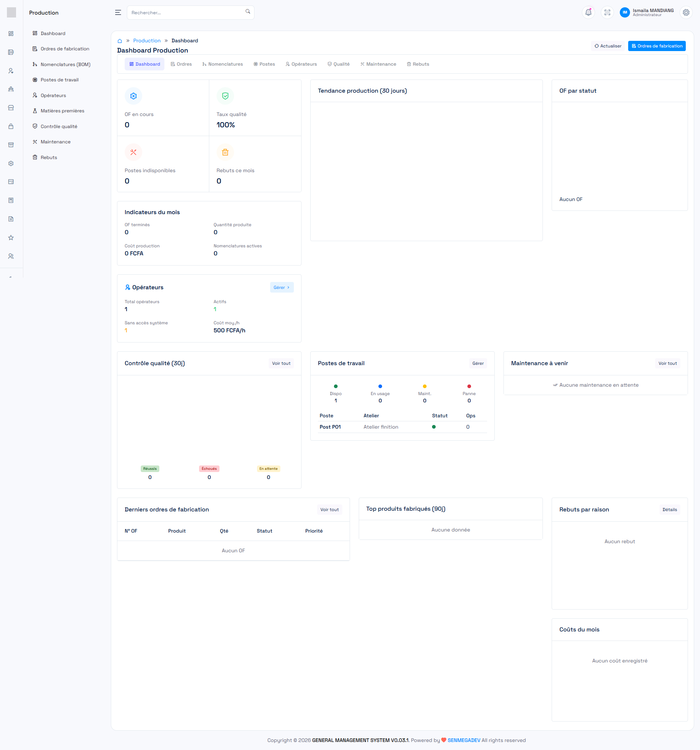Viewport: 700px width, 750px height.
Task: Click the SENMEGADEV footer link
Action: tap(463, 740)
